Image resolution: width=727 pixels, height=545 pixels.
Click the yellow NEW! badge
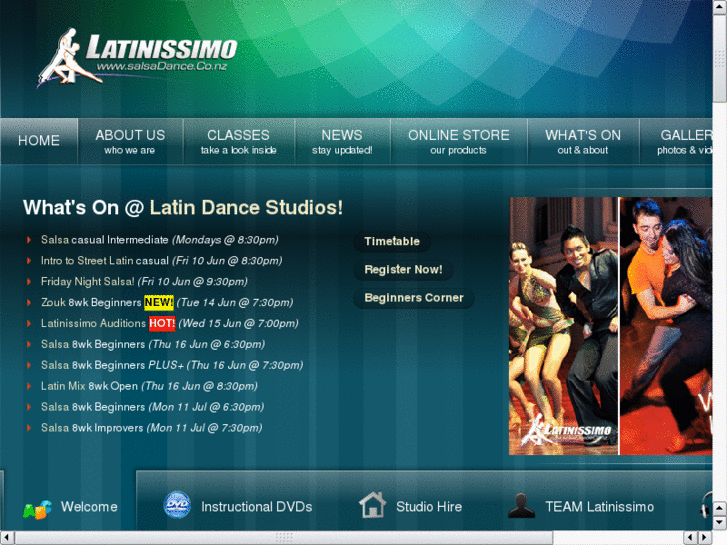pyautogui.click(x=159, y=302)
